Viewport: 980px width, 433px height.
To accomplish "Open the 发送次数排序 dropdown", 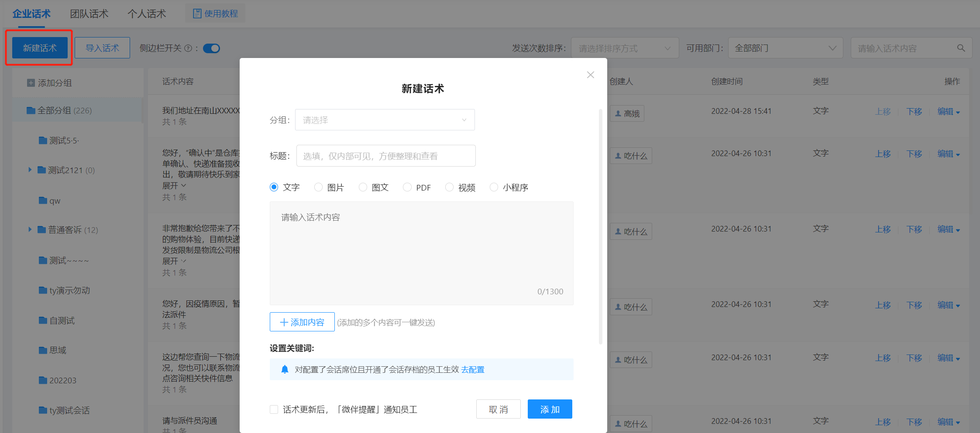I will (625, 48).
